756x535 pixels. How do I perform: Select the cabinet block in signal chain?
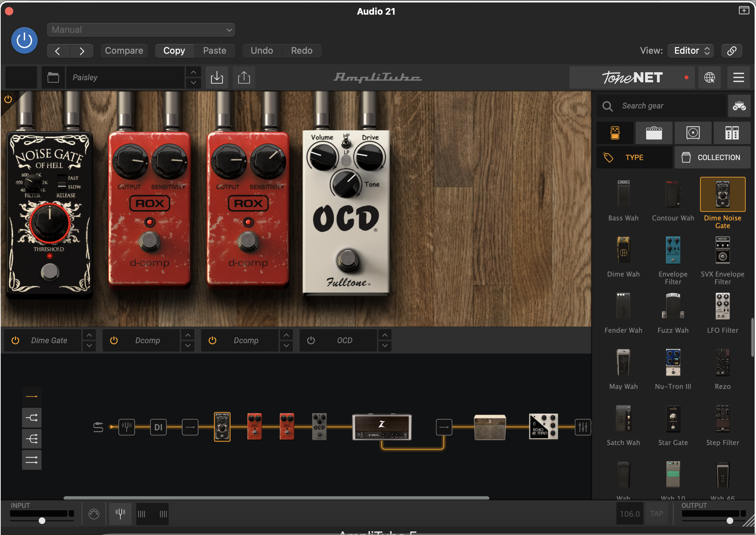pos(490,427)
